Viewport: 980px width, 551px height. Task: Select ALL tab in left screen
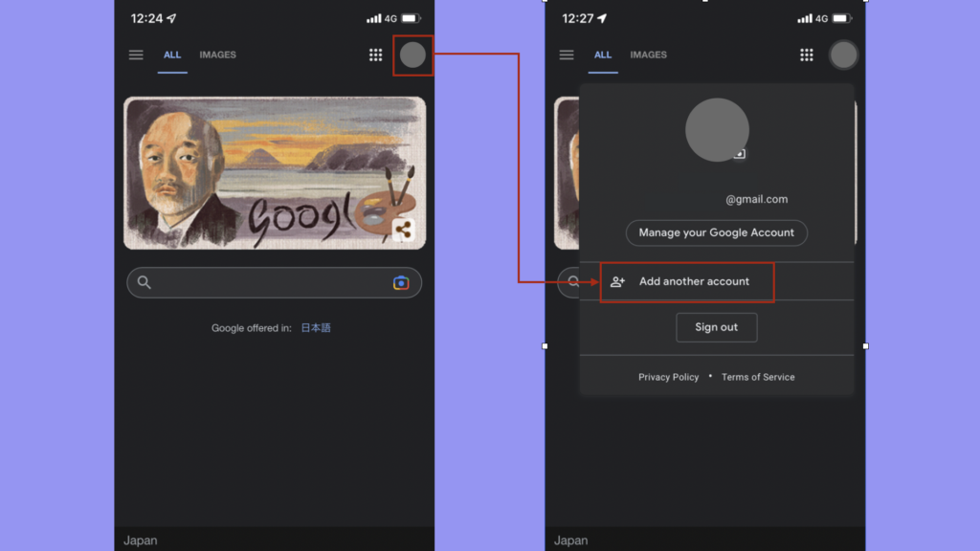pos(172,55)
